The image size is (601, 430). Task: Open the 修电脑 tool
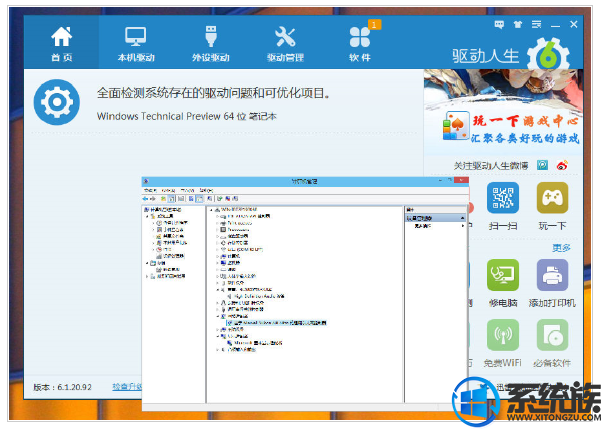pyautogui.click(x=503, y=284)
